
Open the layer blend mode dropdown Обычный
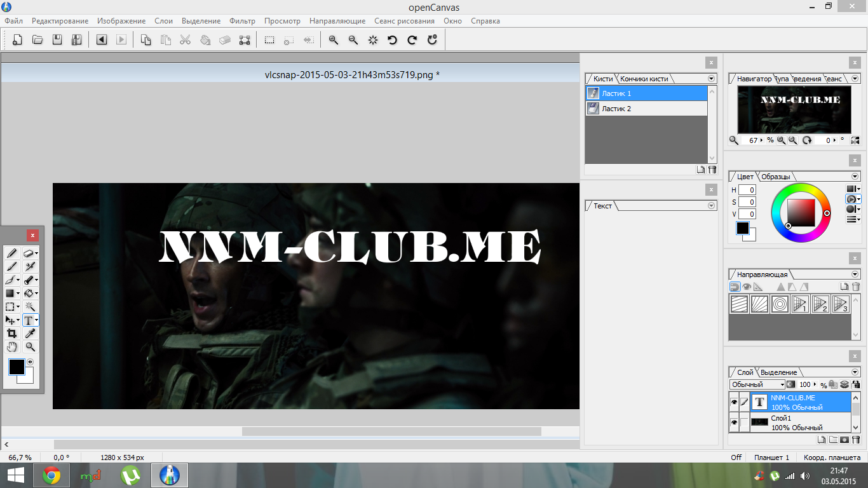[757, 384]
